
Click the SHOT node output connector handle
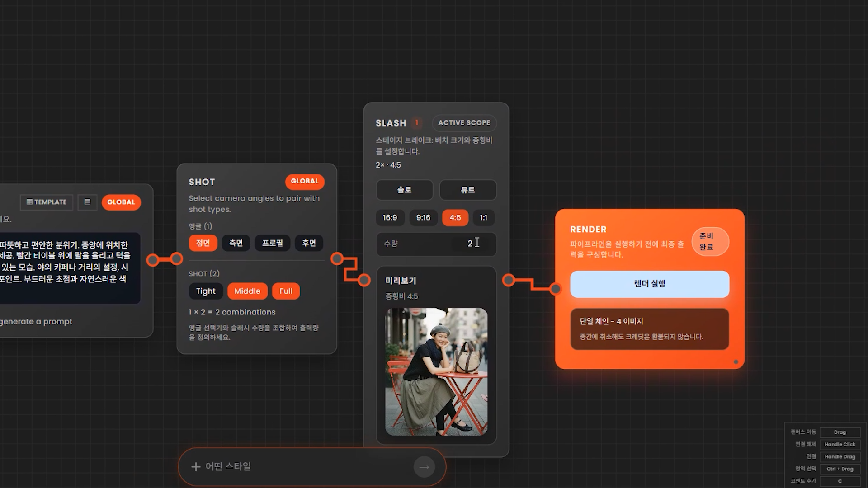pos(337,259)
